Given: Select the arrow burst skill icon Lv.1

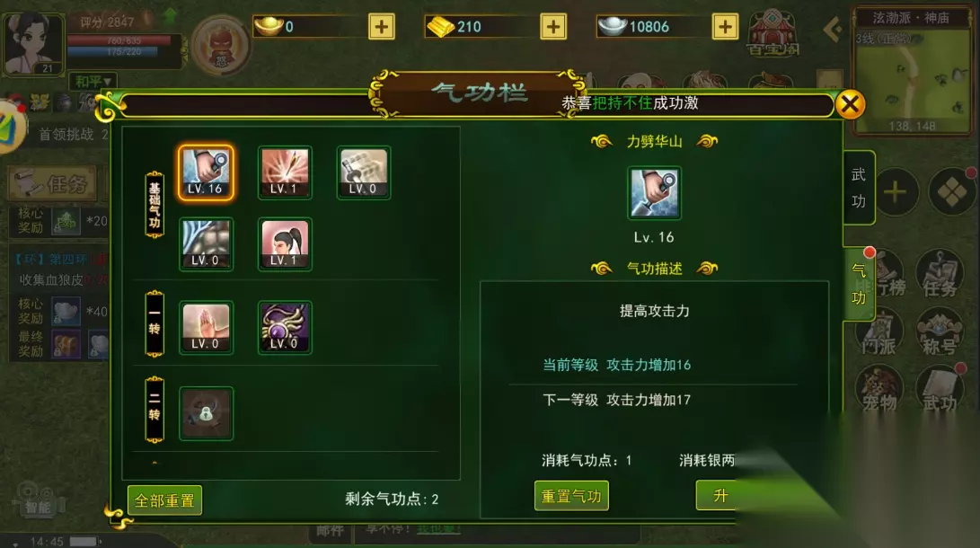Looking at the screenshot, I should coord(285,173).
